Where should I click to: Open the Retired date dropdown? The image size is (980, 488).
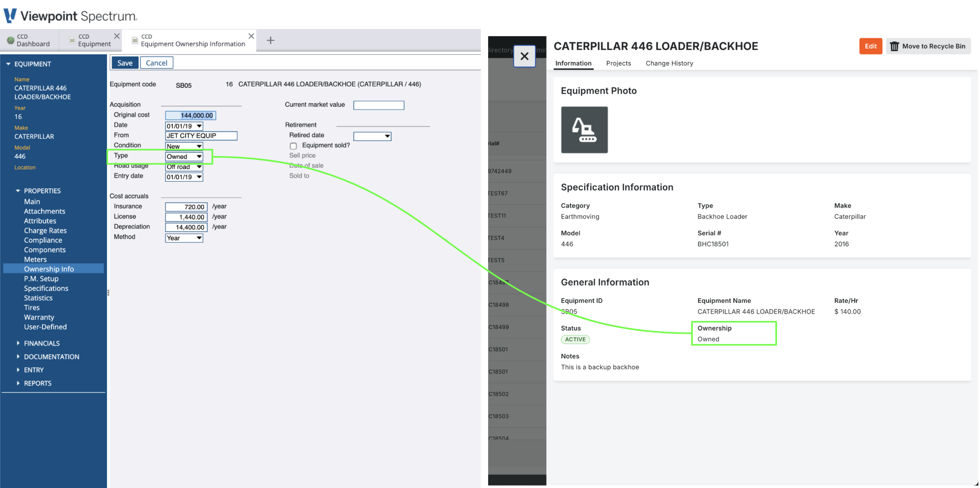[372, 136]
